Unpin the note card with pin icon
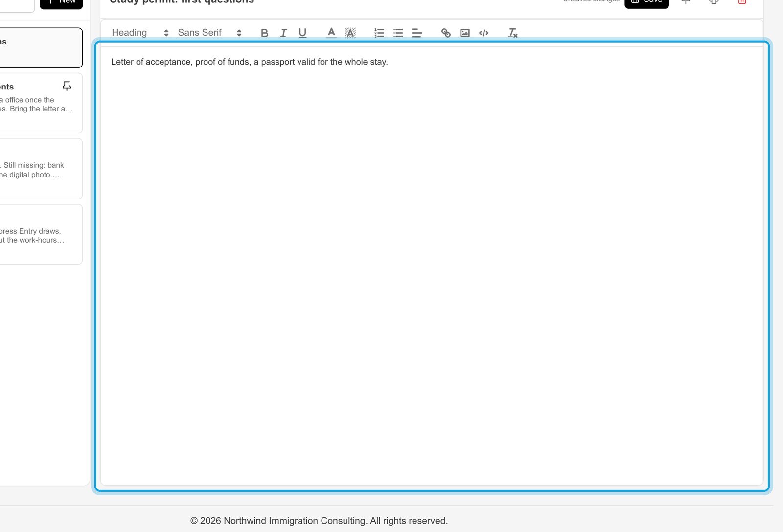783x532 pixels. (67, 86)
